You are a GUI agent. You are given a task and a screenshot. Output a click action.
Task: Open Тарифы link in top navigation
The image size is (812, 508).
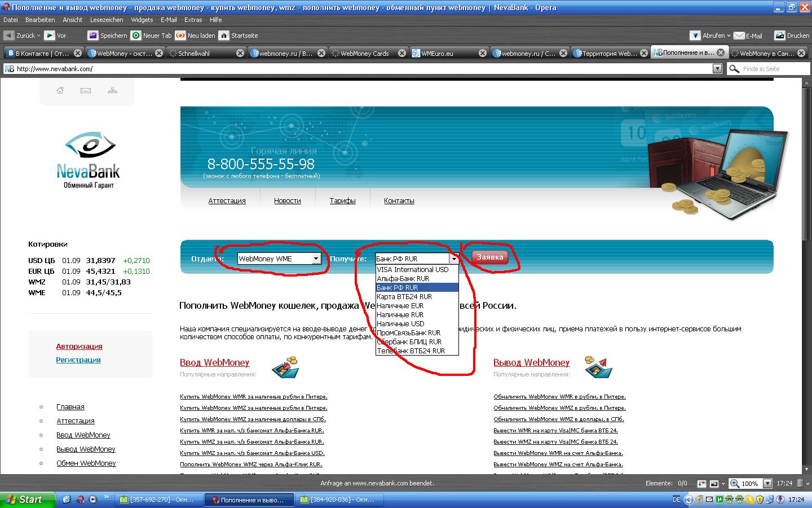coord(342,201)
